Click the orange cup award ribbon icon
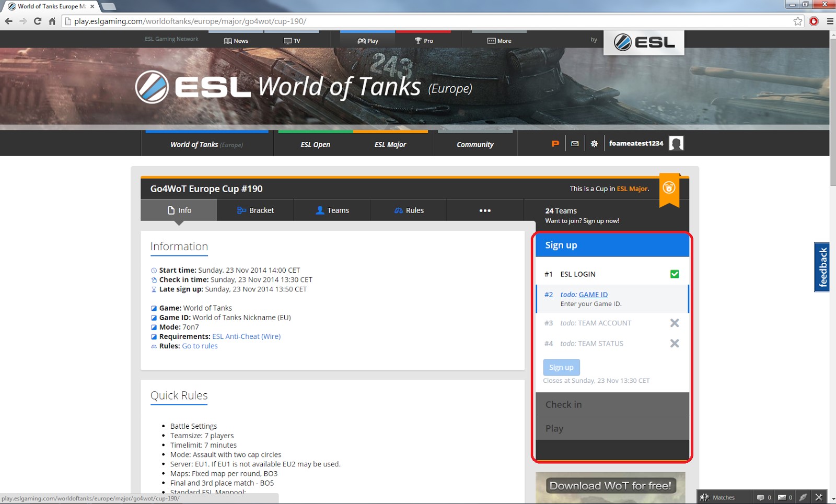This screenshot has width=836, height=504. (669, 188)
